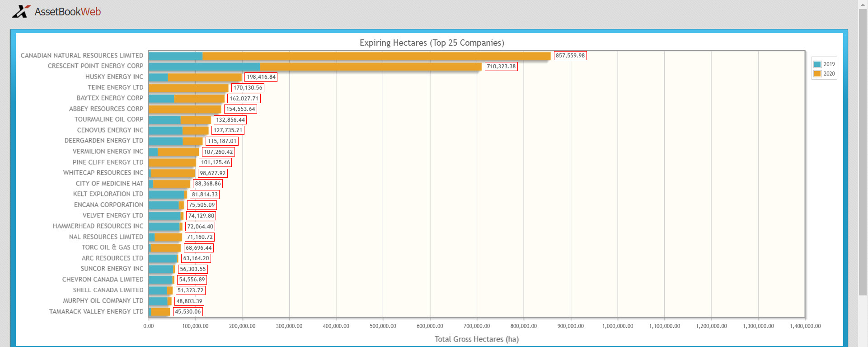Select the Crescent Point Energy 2019 blue bar

pos(204,67)
